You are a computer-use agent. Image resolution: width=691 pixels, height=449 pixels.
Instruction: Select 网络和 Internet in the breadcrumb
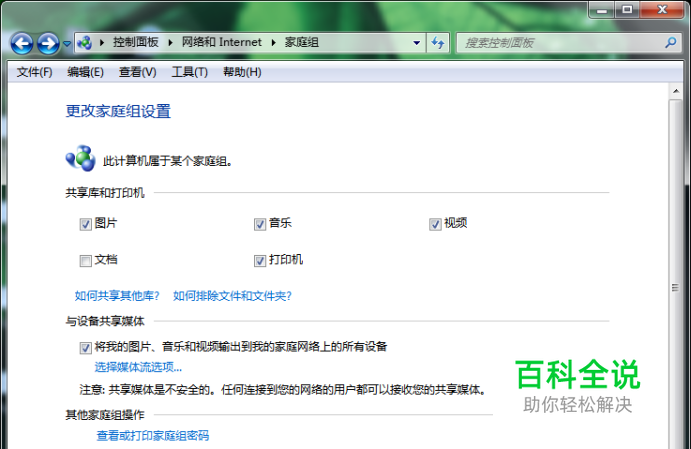tap(222, 42)
